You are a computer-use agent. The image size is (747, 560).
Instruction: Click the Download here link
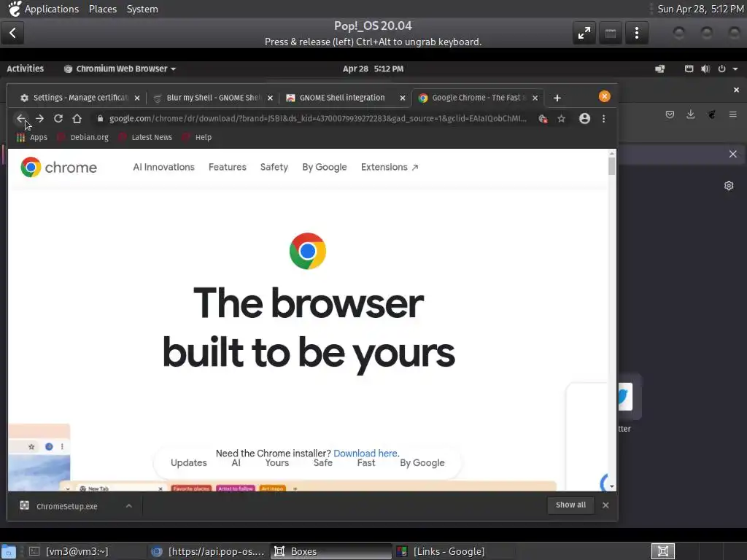tap(365, 454)
